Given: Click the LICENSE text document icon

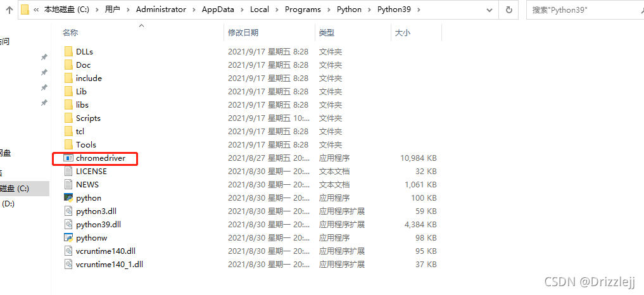Looking at the screenshot, I should [x=68, y=172].
